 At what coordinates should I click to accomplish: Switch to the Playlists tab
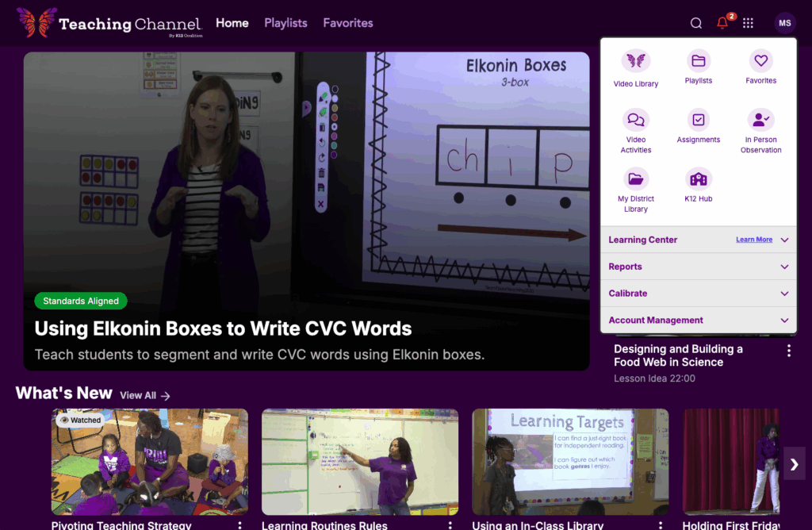(x=285, y=23)
